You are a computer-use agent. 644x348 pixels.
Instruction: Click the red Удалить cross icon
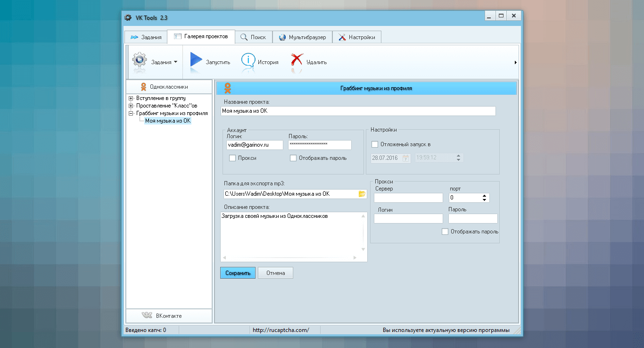[x=297, y=61]
